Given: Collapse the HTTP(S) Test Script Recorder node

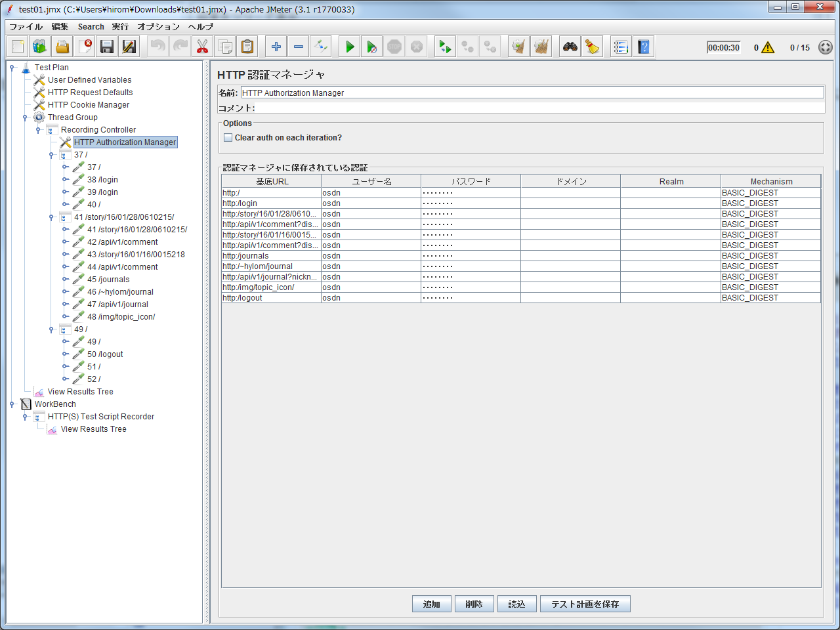Looking at the screenshot, I should pos(25,417).
